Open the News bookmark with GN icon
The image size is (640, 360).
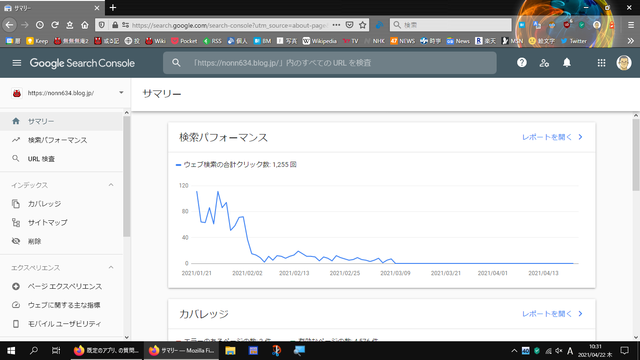tap(458, 41)
